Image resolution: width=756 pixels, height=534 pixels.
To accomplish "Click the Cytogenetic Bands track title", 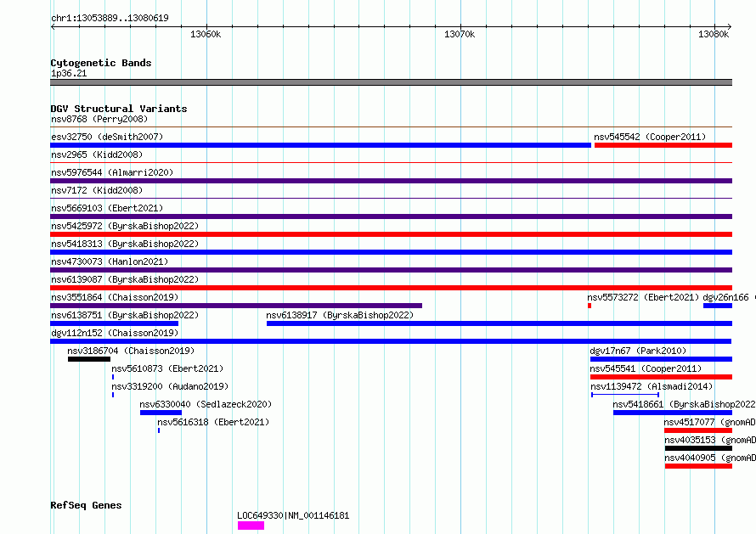I will click(x=101, y=63).
